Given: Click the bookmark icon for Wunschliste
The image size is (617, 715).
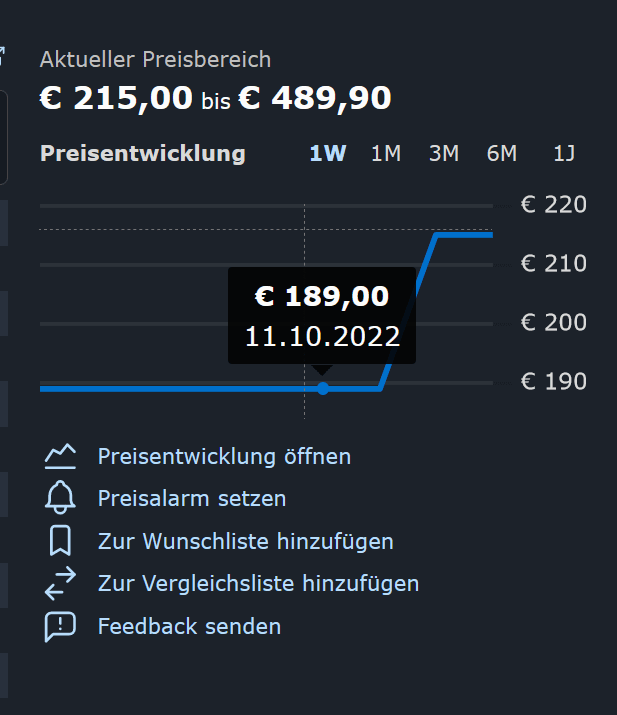Looking at the screenshot, I should 60,541.
